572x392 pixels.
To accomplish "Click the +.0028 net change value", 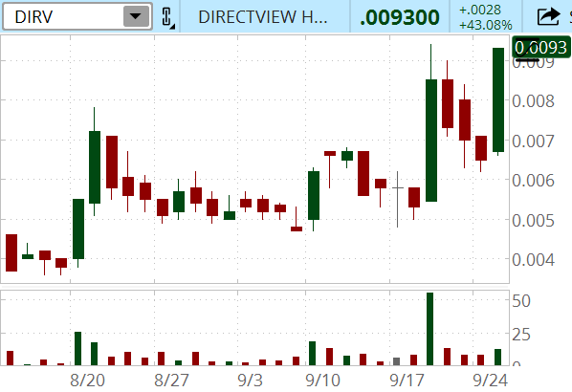I will (480, 10).
